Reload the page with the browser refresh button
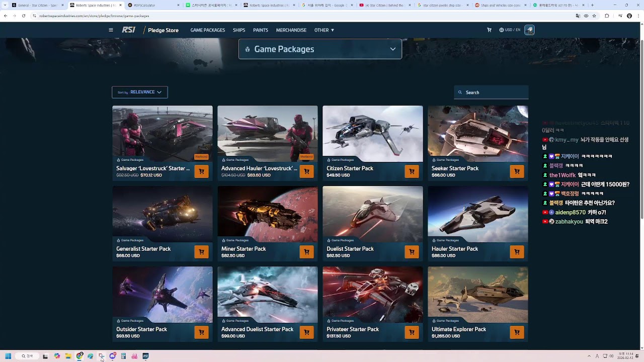This screenshot has width=644, height=362. pos(23,16)
